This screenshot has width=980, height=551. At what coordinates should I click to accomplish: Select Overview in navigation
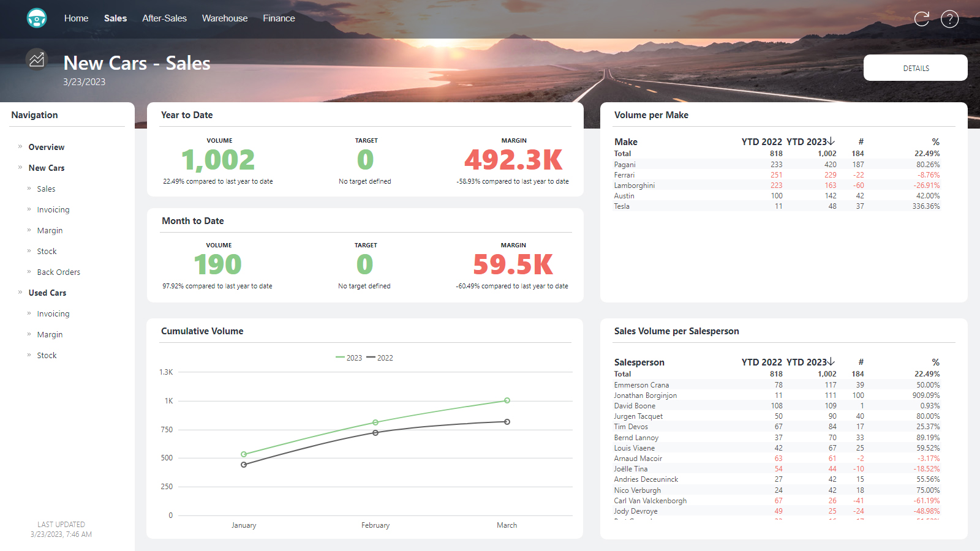coord(46,147)
